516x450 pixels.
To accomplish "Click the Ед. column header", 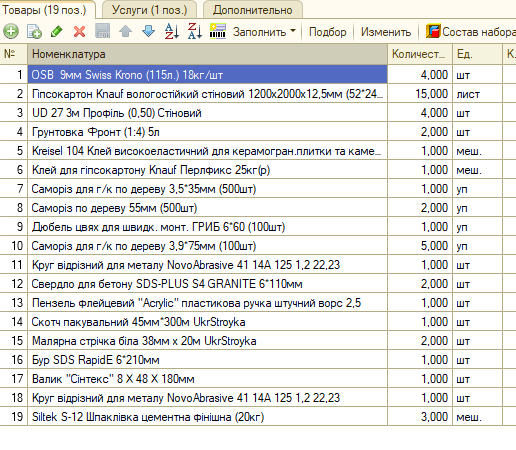I will tap(477, 54).
